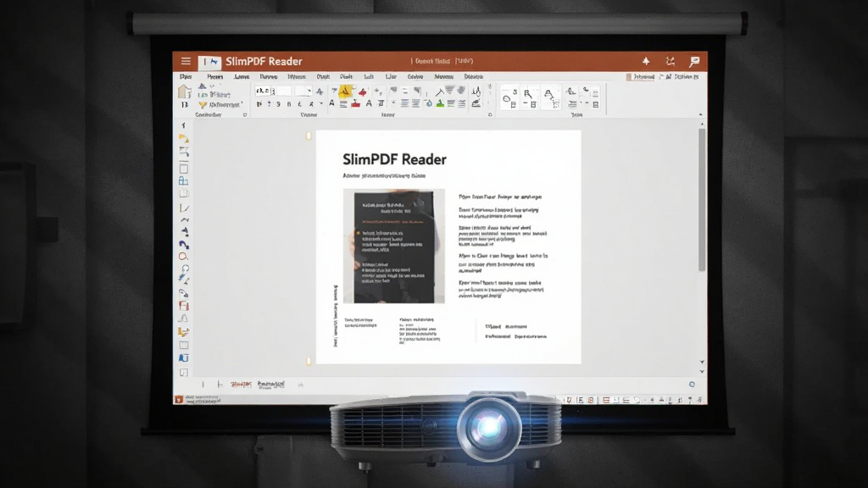This screenshot has height=488, width=868.
Task: Toggle the yellow-highlighted ribbon tool
Action: pyautogui.click(x=344, y=91)
